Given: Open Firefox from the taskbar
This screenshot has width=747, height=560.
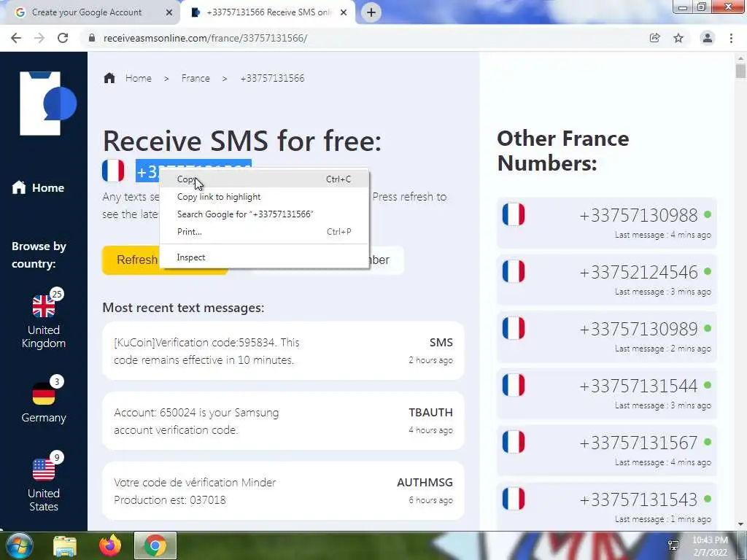Looking at the screenshot, I should (110, 545).
